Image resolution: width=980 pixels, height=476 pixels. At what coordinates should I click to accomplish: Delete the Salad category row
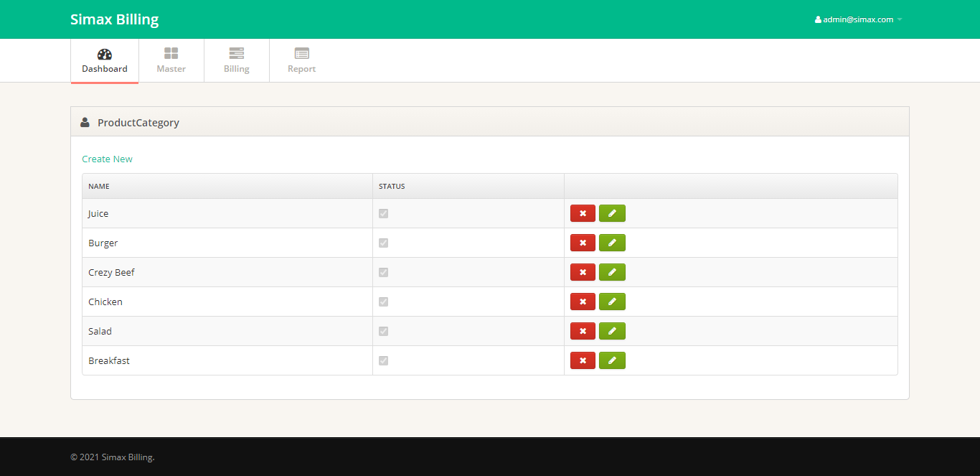click(583, 331)
